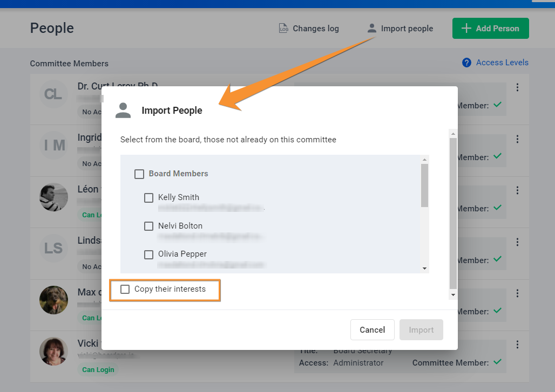The image size is (555, 392).
Task: Enable Copy their interests option
Action: [125, 290]
